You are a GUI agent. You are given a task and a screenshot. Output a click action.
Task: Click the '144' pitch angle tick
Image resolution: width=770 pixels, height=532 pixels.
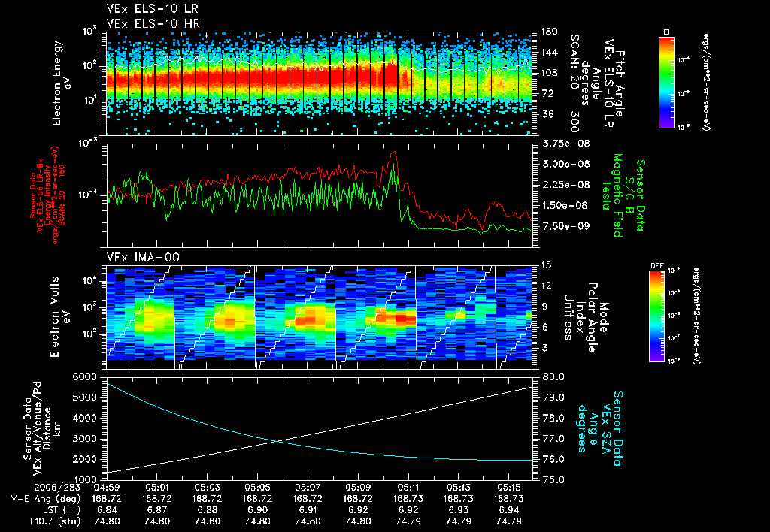[x=549, y=52]
